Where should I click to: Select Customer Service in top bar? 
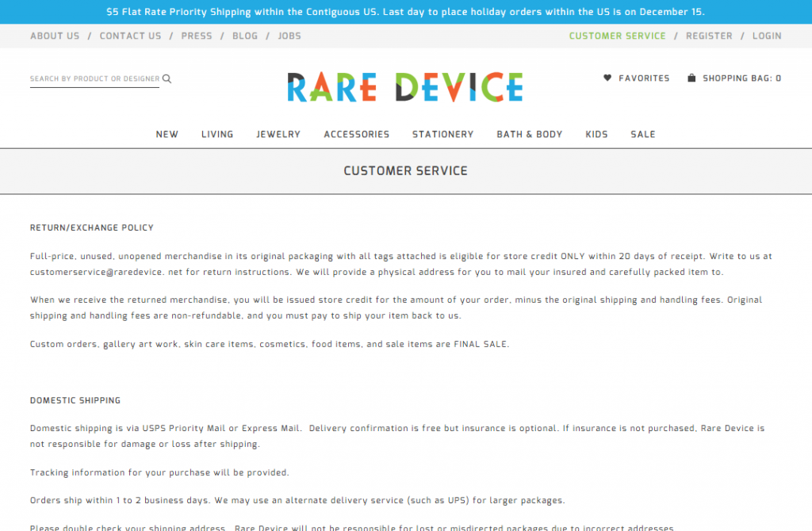[617, 36]
